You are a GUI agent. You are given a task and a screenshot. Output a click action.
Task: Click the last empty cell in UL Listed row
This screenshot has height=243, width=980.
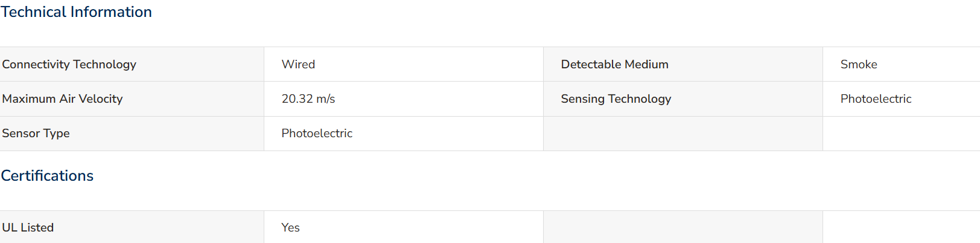902,227
